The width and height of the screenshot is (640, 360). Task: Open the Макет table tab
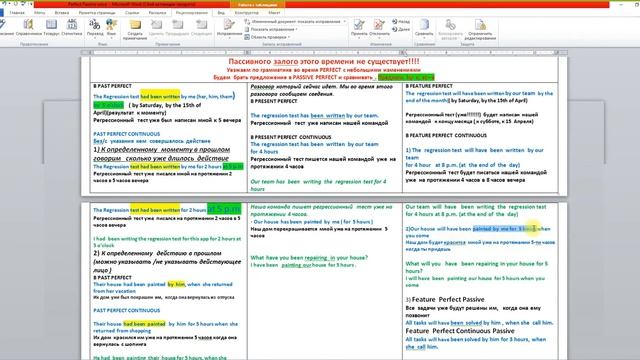pyautogui.click(x=274, y=13)
